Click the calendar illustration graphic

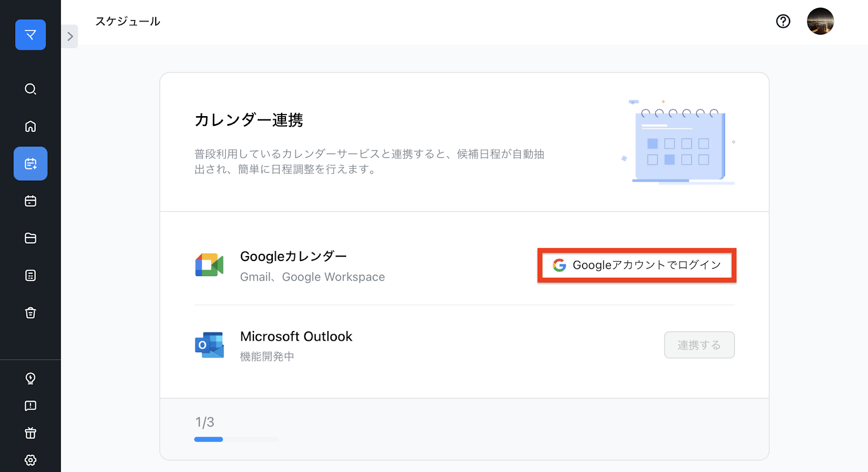coord(678,142)
